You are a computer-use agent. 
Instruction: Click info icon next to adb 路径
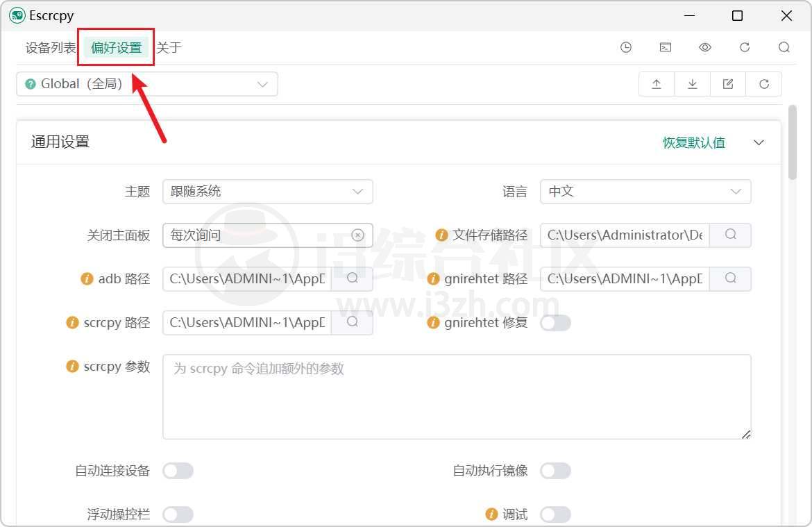click(87, 279)
